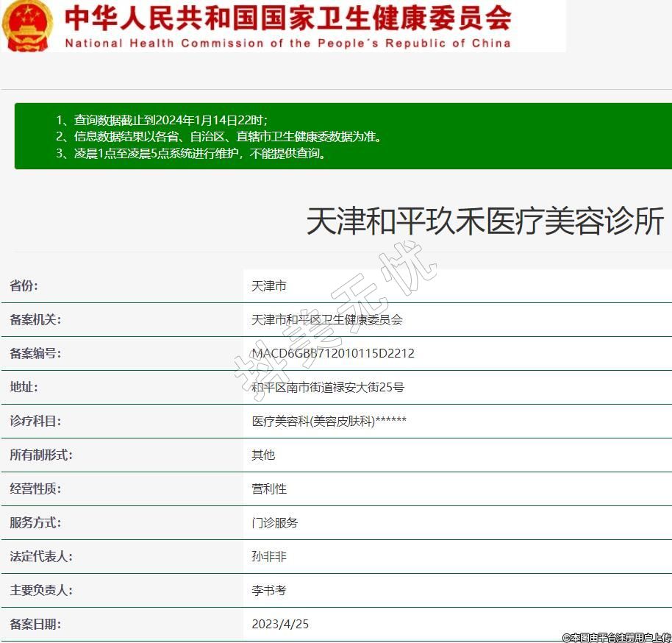
Task: Click the clinic name heading 天津和平玖禾医疗美容诊所
Action: coord(485,221)
